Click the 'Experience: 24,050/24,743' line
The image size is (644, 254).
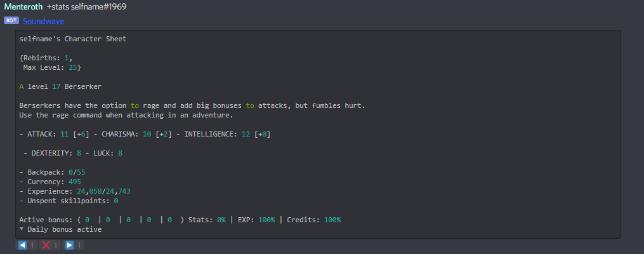pos(75,191)
